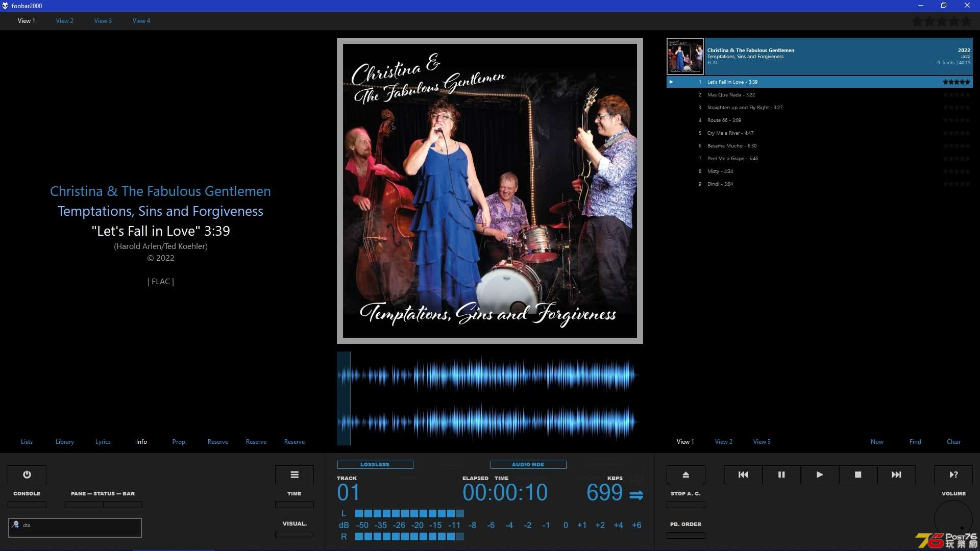
Task: Select track "Dindi - 5:04"
Action: (x=820, y=184)
